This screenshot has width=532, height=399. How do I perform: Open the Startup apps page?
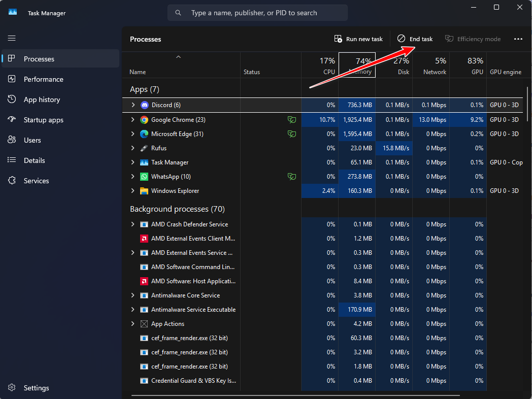tap(43, 120)
